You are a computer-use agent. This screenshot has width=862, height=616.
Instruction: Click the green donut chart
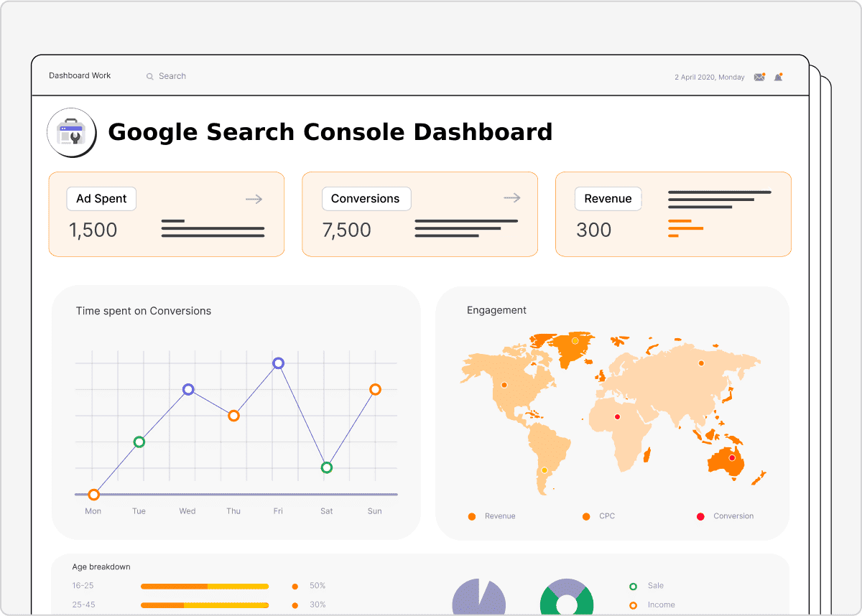[567, 597]
